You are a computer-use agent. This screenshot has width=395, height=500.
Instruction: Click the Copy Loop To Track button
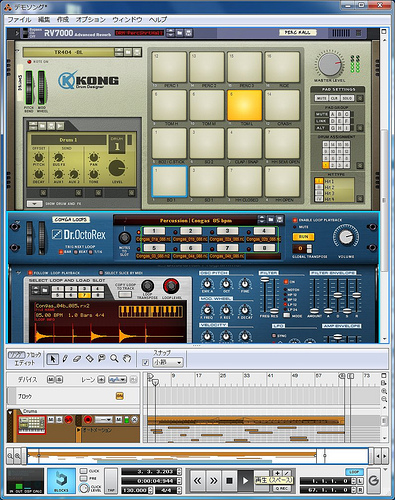pyautogui.click(x=125, y=295)
